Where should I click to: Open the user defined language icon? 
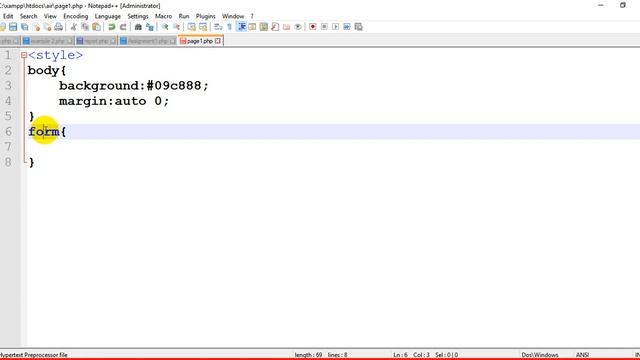[252, 27]
